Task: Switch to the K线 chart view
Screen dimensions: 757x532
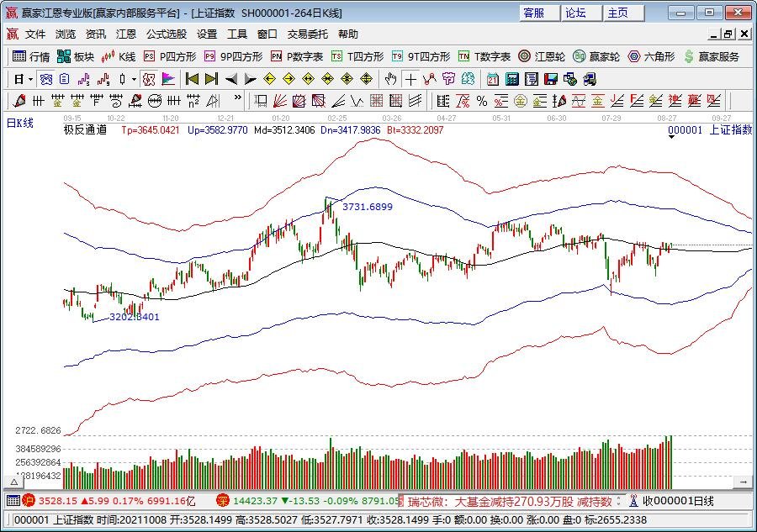Action: (x=119, y=56)
